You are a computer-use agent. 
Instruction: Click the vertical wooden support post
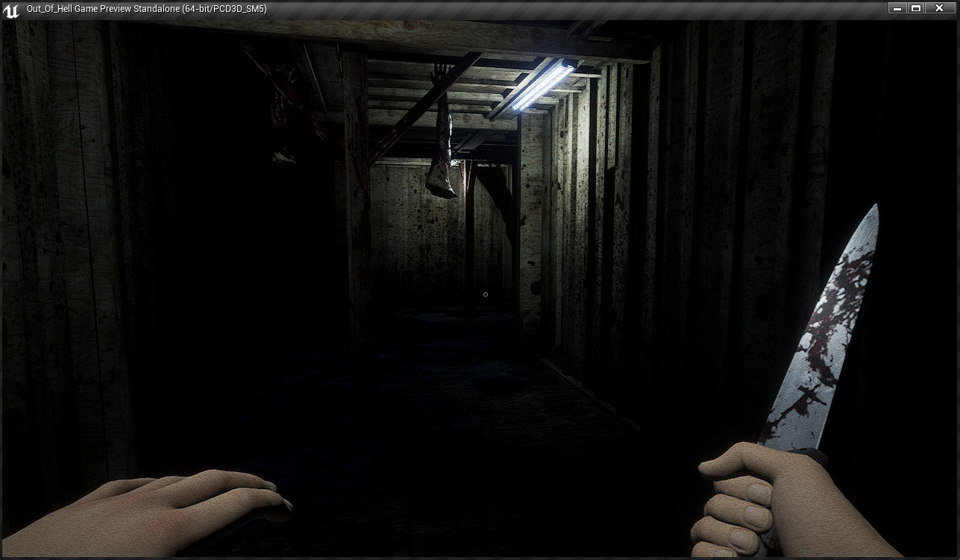357,194
